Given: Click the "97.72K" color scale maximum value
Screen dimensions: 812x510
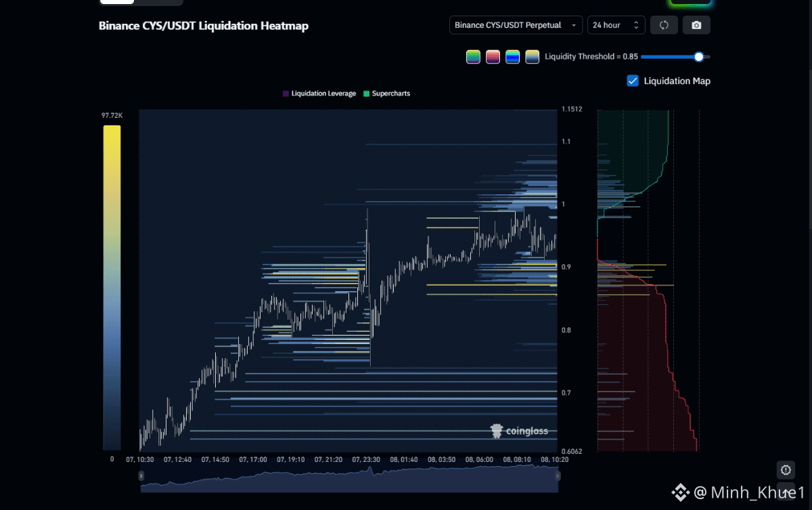Looking at the screenshot, I should [112, 116].
